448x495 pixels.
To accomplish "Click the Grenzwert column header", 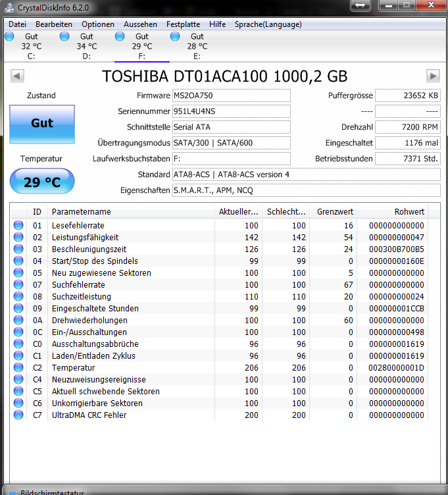I will pos(333,211).
